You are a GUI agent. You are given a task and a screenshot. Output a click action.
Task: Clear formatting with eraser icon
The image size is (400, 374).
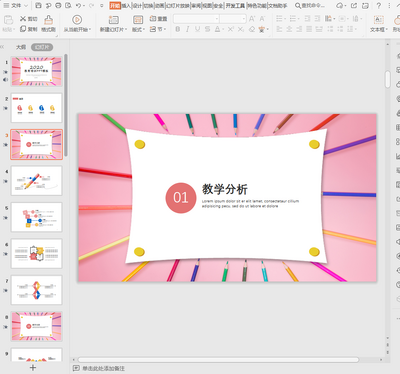(252, 29)
